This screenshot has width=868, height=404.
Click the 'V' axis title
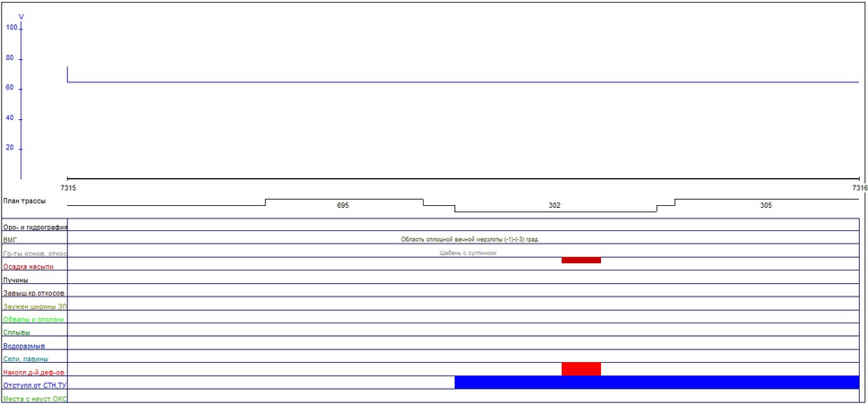pyautogui.click(x=21, y=17)
